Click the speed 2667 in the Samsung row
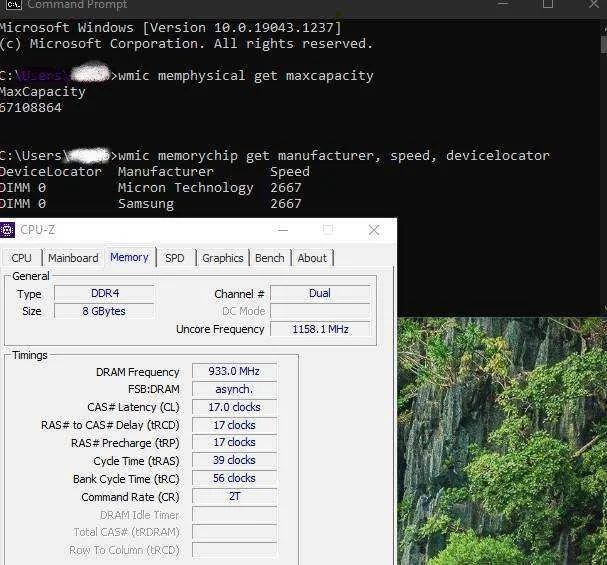607x565 pixels. coord(286,204)
